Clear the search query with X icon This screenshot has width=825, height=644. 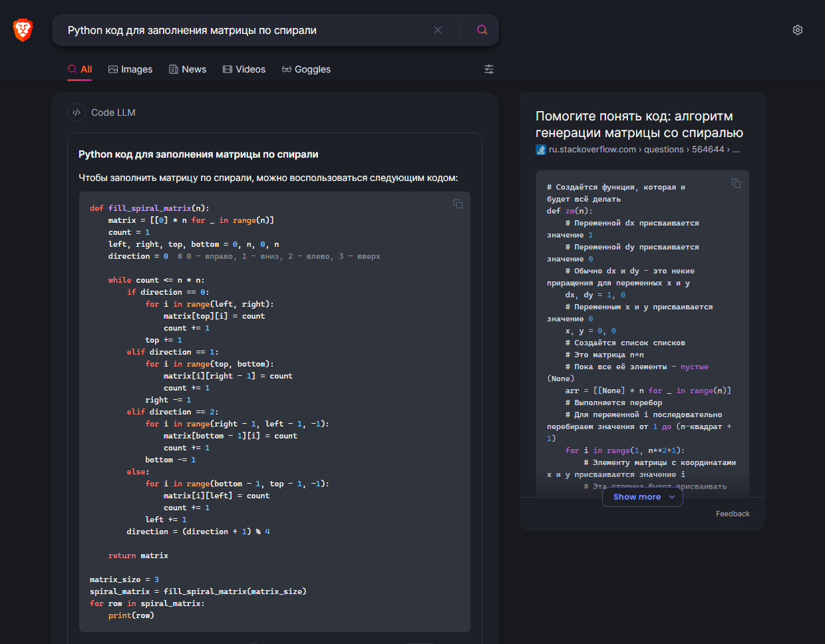point(438,30)
